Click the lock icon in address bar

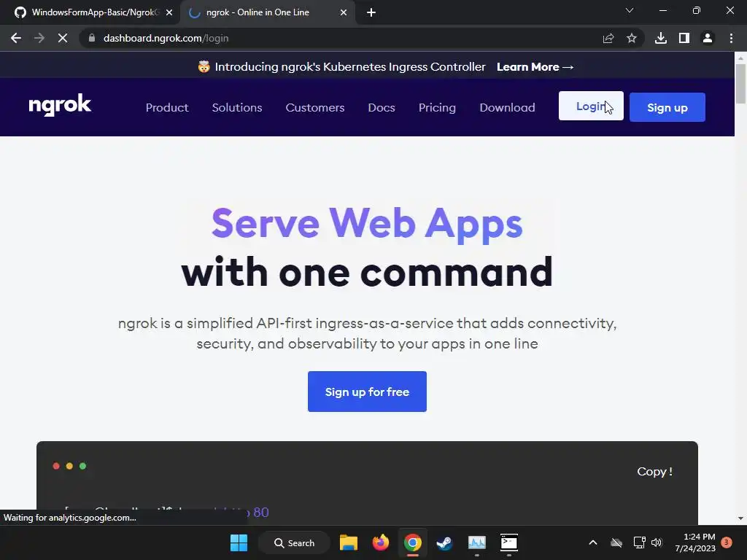pyautogui.click(x=92, y=38)
